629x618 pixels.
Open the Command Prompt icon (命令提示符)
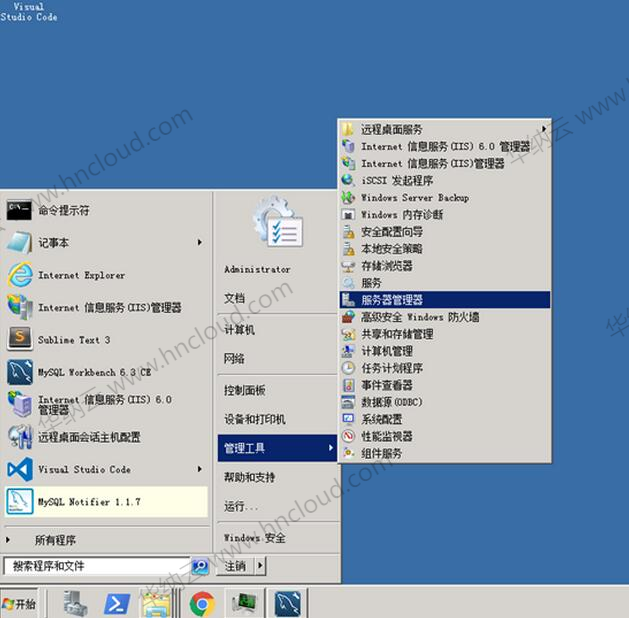coord(19,210)
